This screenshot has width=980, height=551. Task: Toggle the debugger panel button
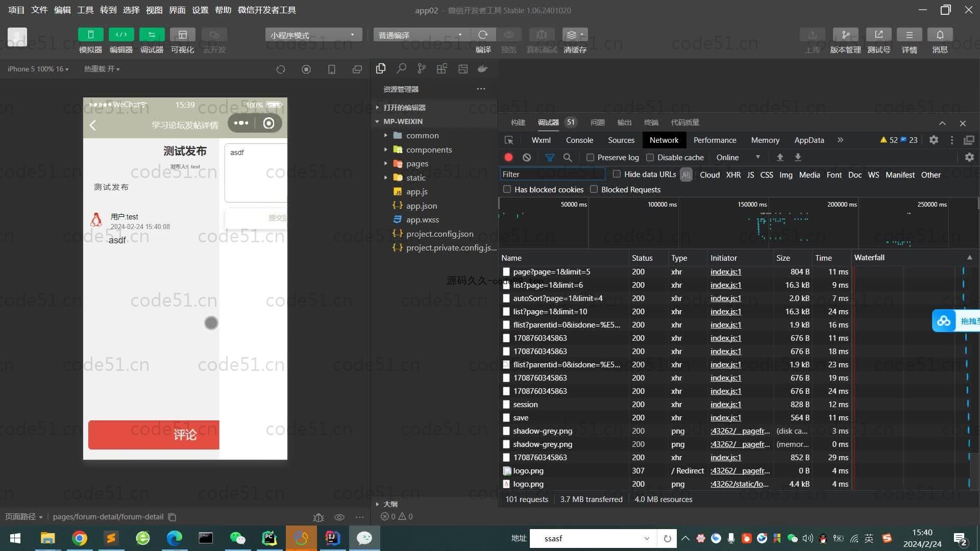152,35
